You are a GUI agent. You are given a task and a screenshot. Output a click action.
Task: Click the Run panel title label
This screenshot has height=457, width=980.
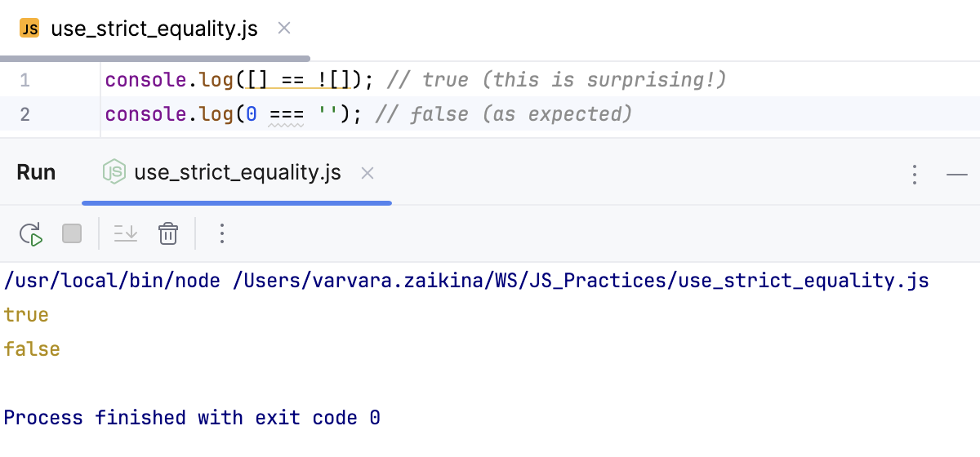coord(36,173)
